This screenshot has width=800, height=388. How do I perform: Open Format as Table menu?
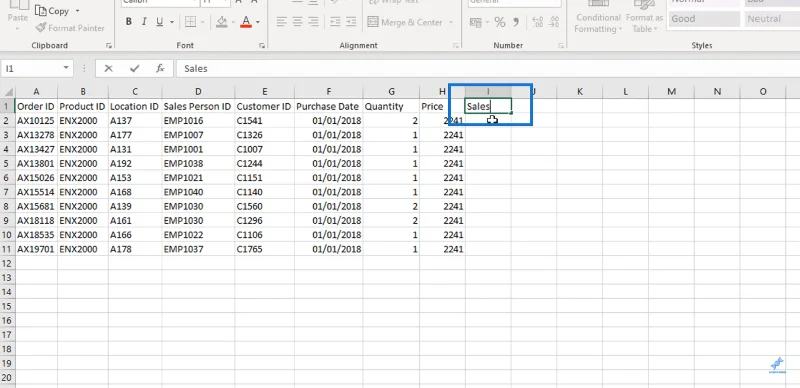click(x=645, y=17)
